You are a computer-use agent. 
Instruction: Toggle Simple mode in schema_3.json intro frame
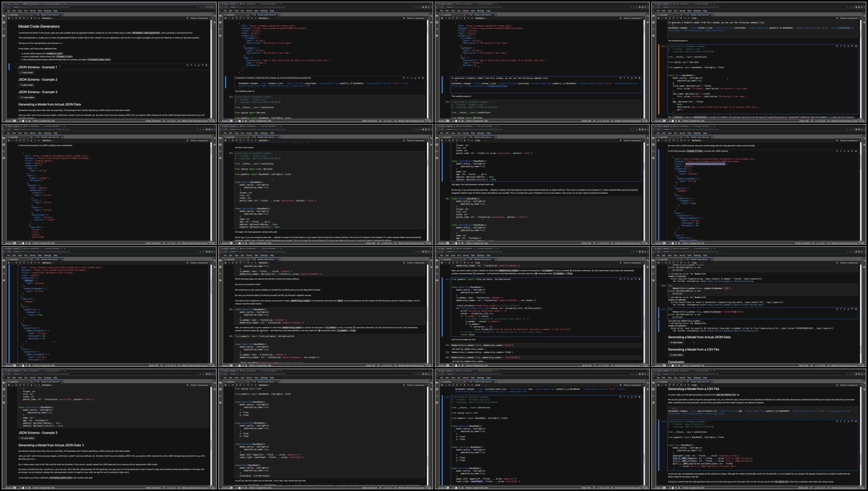click(x=664, y=243)
